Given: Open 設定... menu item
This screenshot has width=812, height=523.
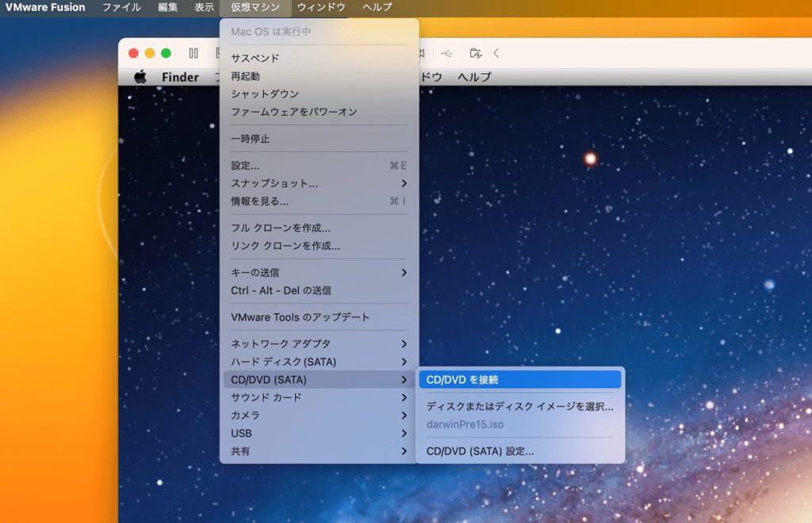Looking at the screenshot, I should 319,166.
